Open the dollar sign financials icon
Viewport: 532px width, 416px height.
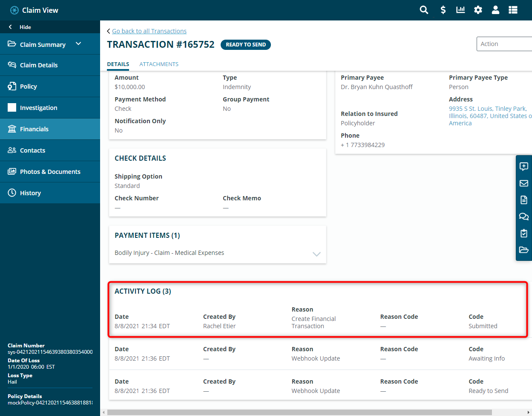[443, 10]
